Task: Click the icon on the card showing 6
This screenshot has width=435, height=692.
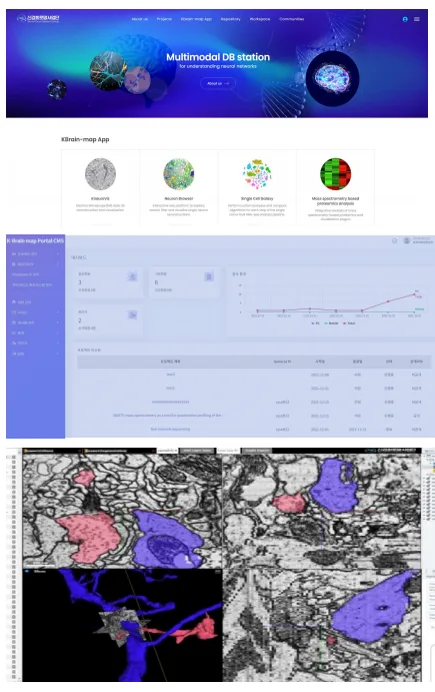Action: 209,277
